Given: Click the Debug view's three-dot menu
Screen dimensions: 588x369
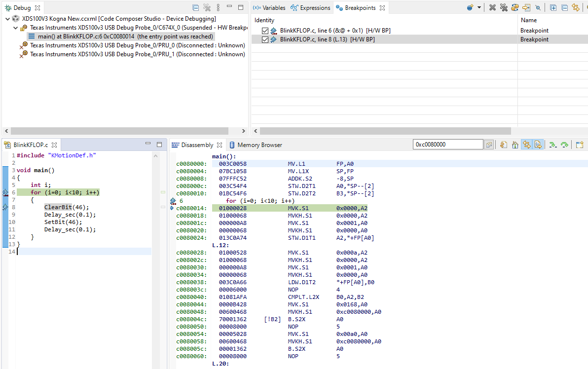Looking at the screenshot, I should (x=219, y=8).
